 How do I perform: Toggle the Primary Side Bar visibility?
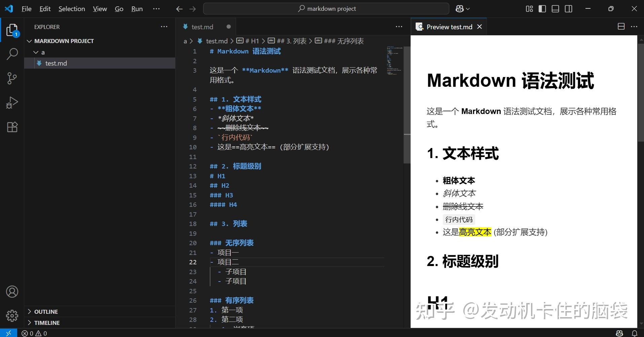[542, 9]
